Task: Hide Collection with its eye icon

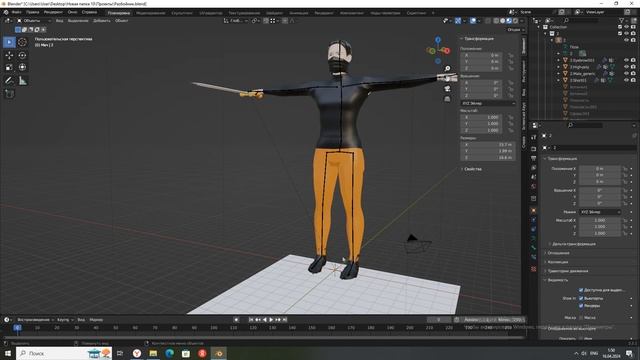Action: [x=627, y=27]
